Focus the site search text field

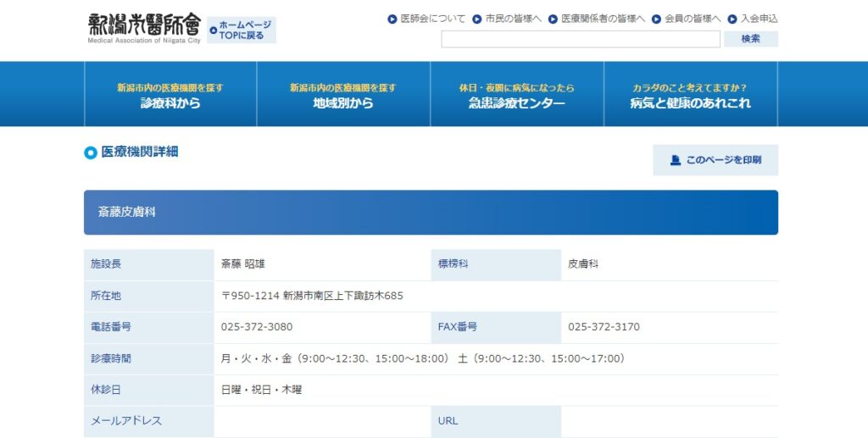(580, 39)
